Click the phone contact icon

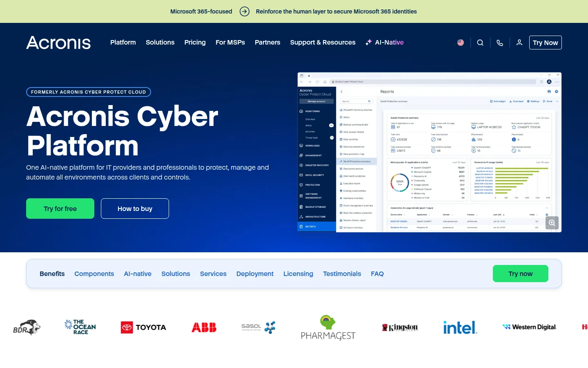(500, 43)
